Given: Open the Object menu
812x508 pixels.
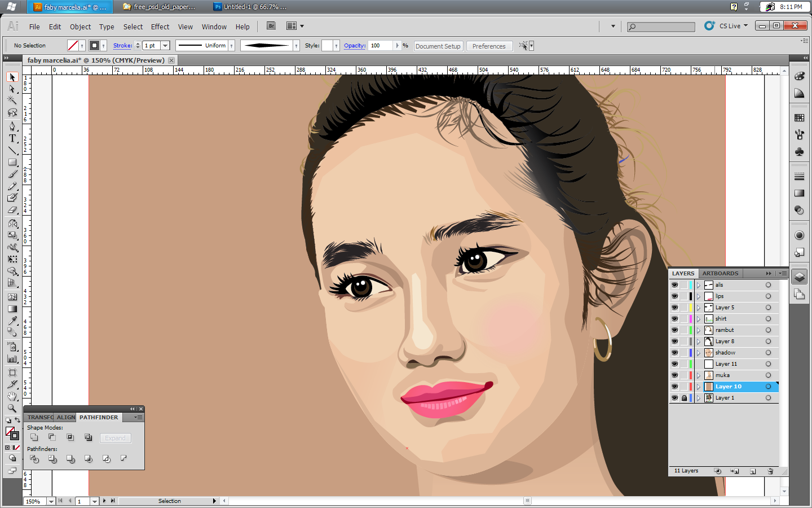Looking at the screenshot, I should click(80, 27).
